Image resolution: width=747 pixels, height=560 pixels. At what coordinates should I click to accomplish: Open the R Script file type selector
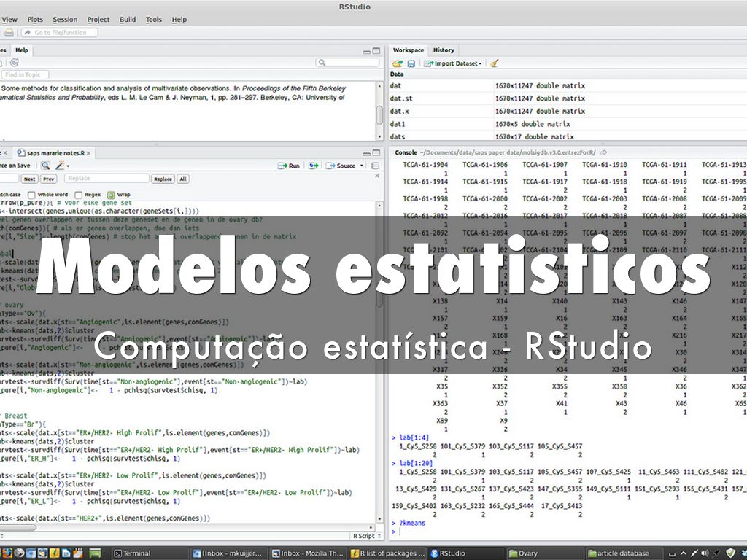click(365, 536)
